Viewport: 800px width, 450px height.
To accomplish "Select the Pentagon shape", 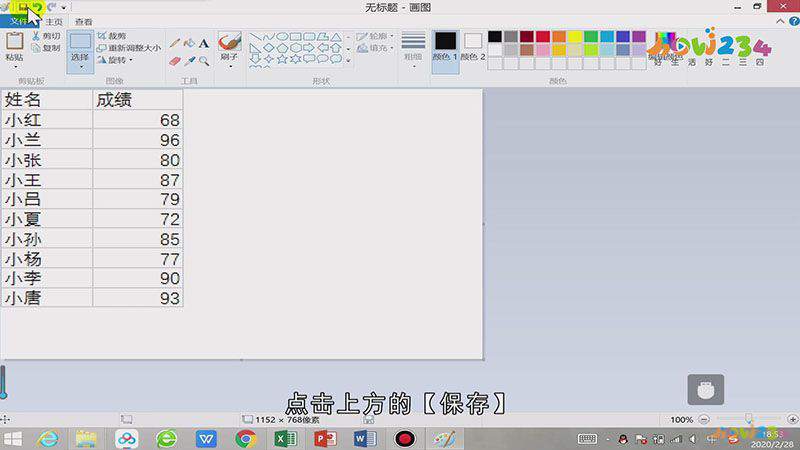I will click(x=282, y=48).
